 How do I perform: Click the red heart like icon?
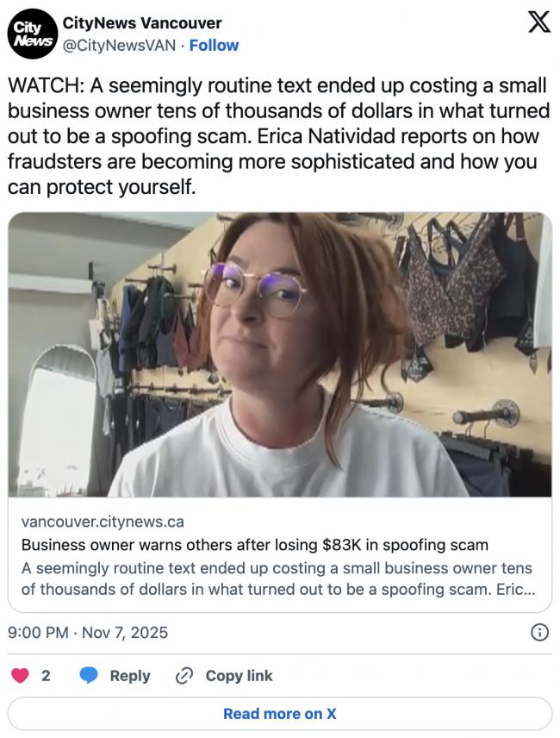pyautogui.click(x=20, y=675)
